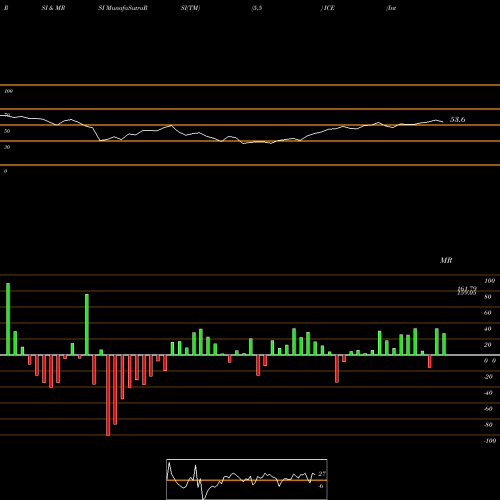This screenshot has width=500, height=500.
Task: Click the MR heading above the bar chart
Action: pyautogui.click(x=446, y=260)
